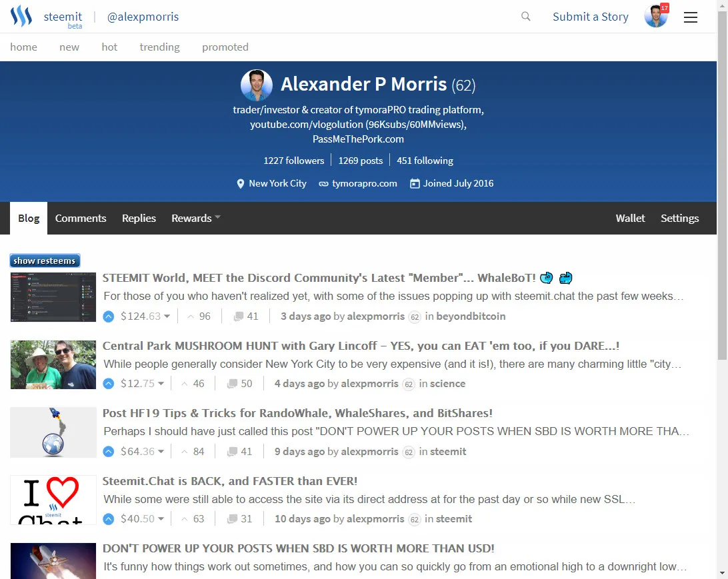Open the I heart Chat thumbnail

(x=53, y=500)
